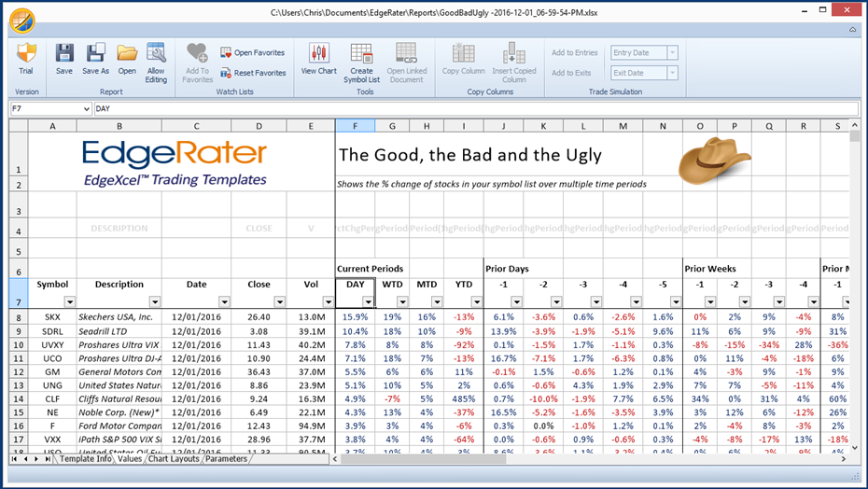Switch to Chart Layouts sheet tab
The width and height of the screenshot is (868, 489).
[x=174, y=459]
